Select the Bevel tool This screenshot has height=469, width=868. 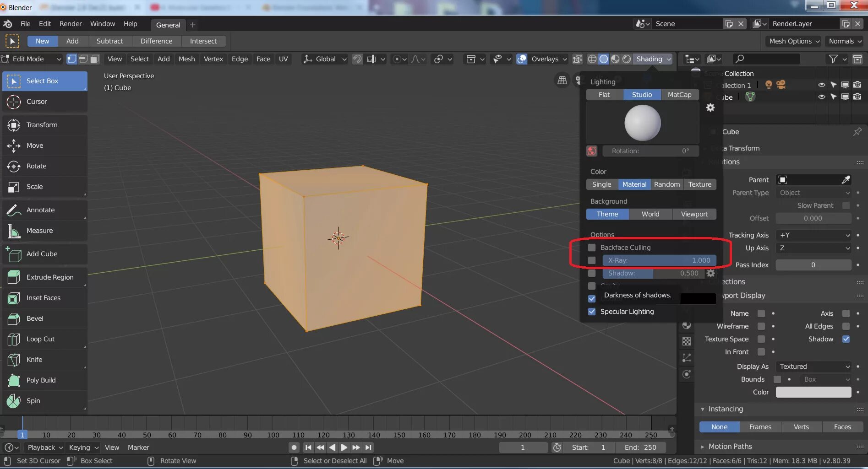pos(44,318)
